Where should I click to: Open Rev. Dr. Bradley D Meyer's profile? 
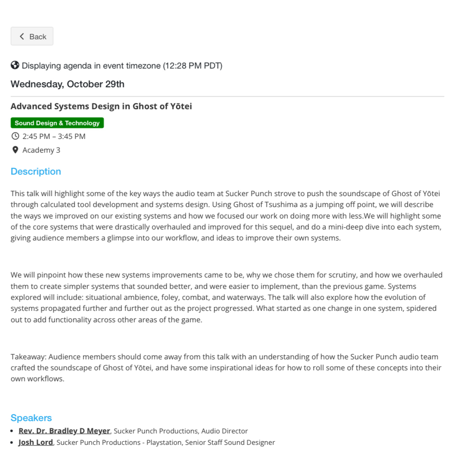point(64,431)
